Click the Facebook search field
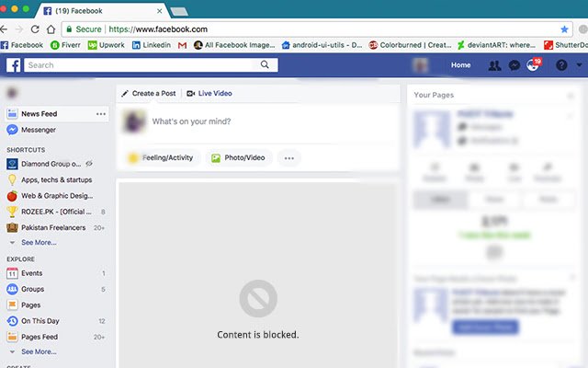Viewport: 588px width, 368px height. pos(151,65)
